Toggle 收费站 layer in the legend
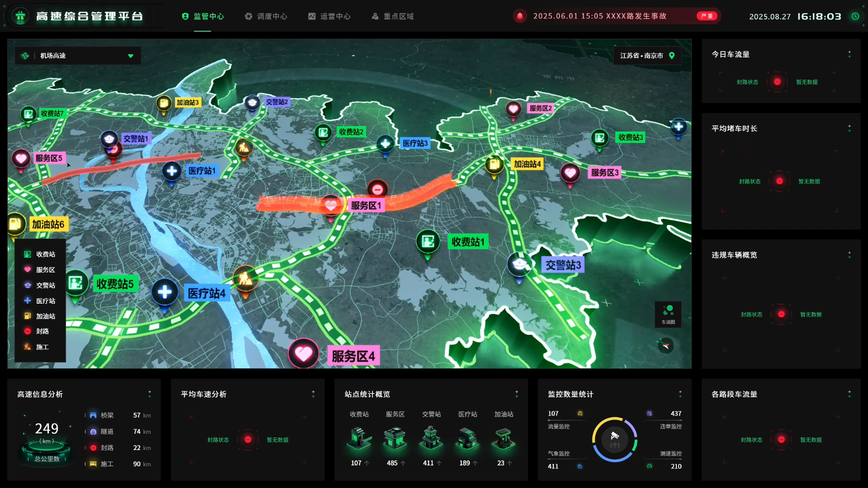This screenshot has width=868, height=488. click(40, 254)
